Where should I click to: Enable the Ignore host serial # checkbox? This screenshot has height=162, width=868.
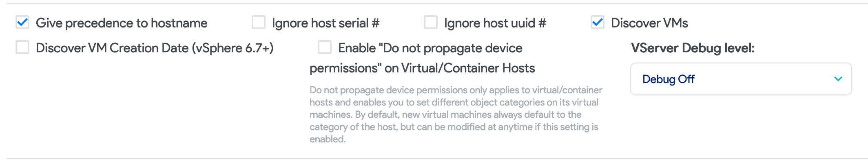(259, 22)
